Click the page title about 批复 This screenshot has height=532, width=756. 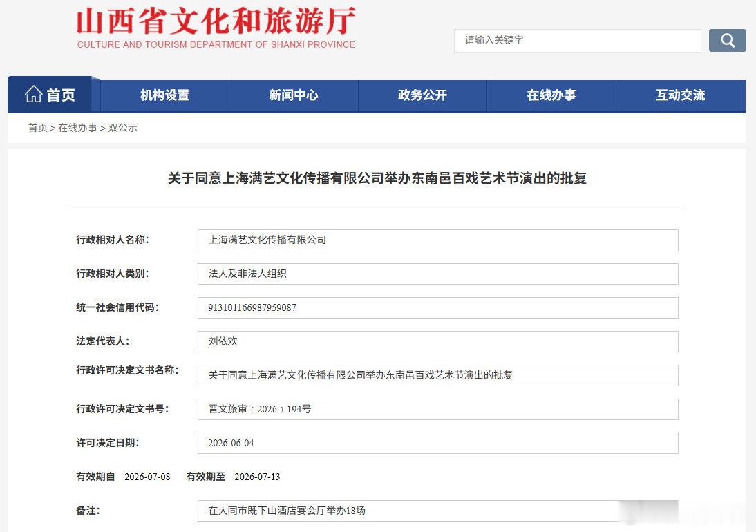[377, 178]
